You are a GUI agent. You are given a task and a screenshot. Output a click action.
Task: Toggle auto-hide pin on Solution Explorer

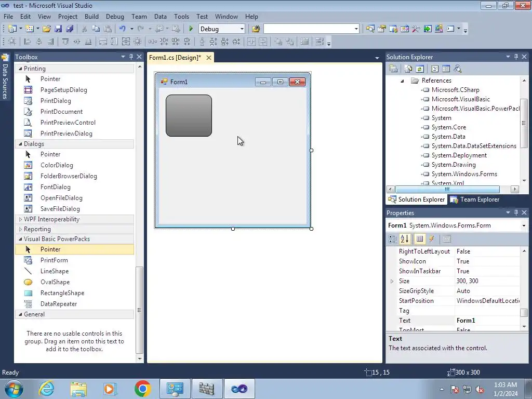coord(516,57)
